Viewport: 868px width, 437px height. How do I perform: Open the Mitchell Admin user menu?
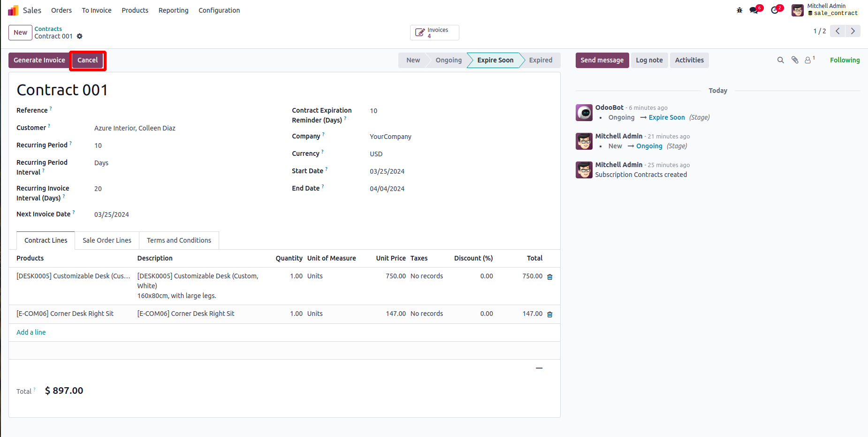click(x=826, y=10)
